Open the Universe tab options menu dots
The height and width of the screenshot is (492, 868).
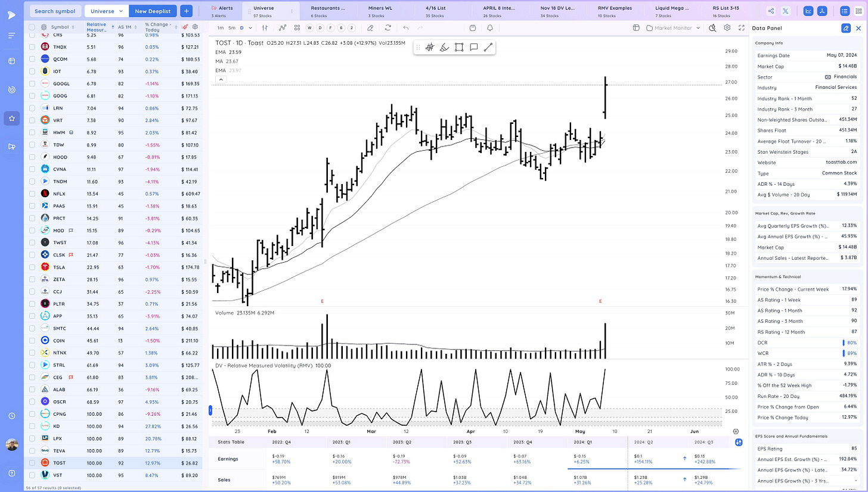(292, 11)
